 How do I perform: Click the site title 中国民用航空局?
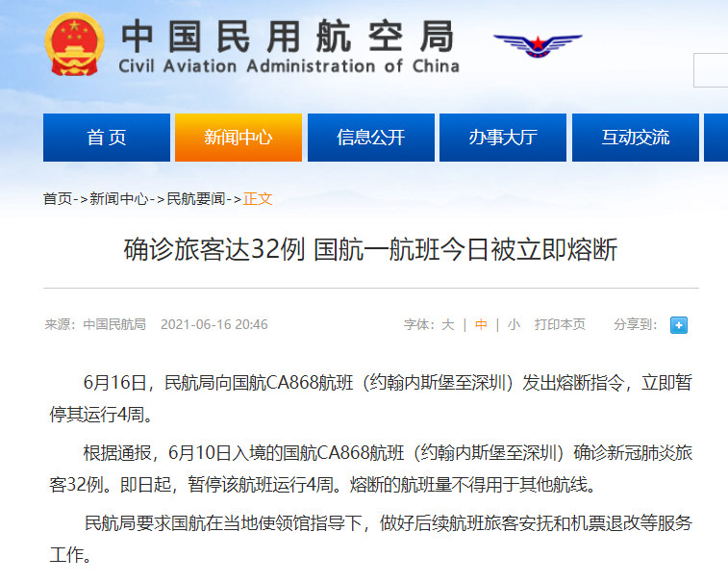coord(288,37)
